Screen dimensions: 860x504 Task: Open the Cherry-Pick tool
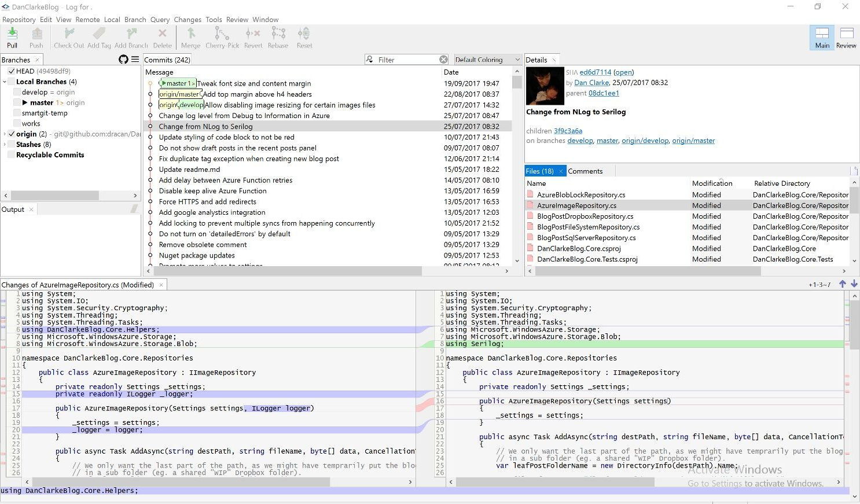point(222,37)
